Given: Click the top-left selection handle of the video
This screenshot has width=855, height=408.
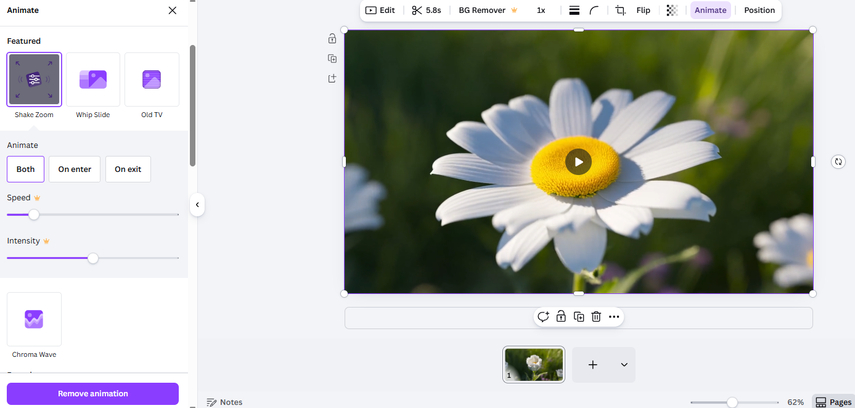Looking at the screenshot, I should tap(344, 29).
